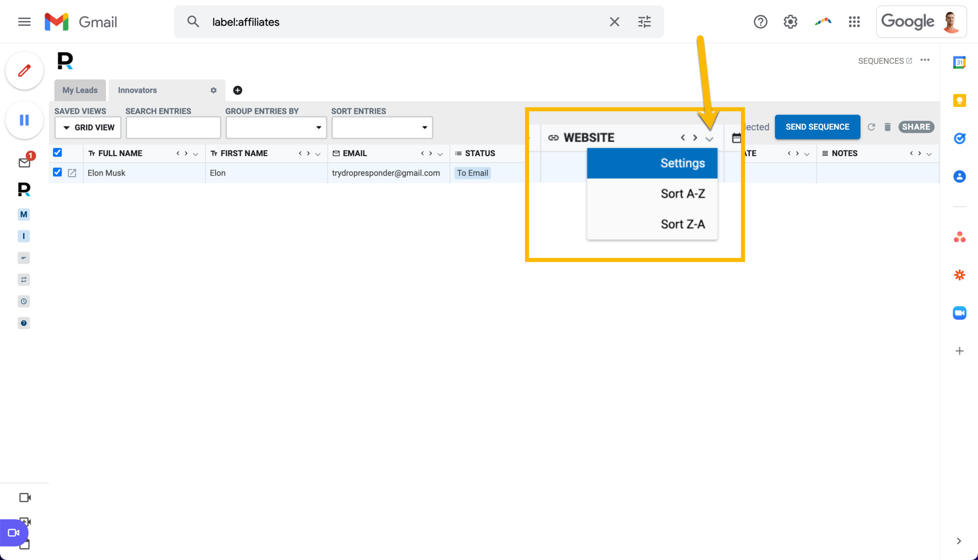This screenshot has width=978, height=560.
Task: Collapse the side panel chevron
Action: point(959,541)
